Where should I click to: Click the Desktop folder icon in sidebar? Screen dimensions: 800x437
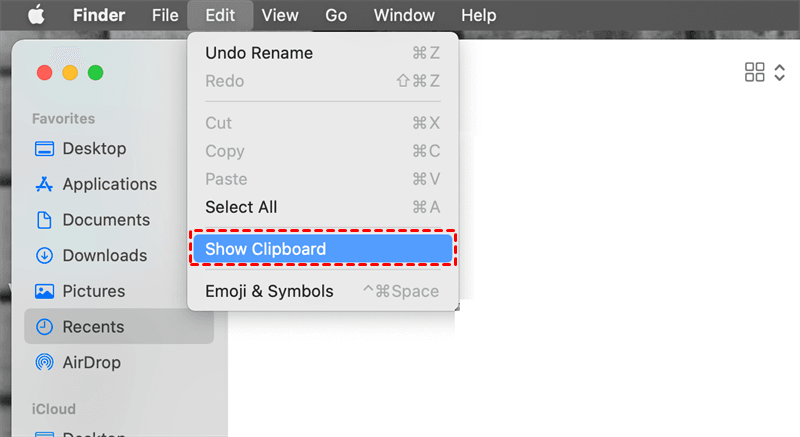coord(44,149)
